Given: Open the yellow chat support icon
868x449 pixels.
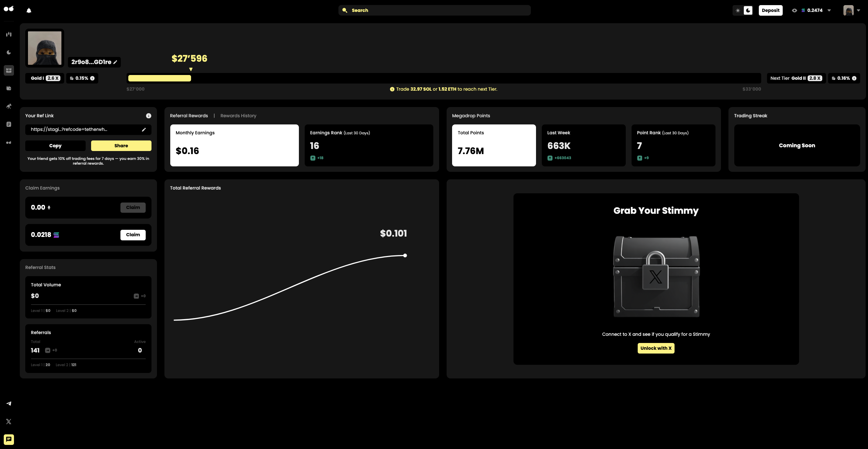Looking at the screenshot, I should pyautogui.click(x=9, y=439).
